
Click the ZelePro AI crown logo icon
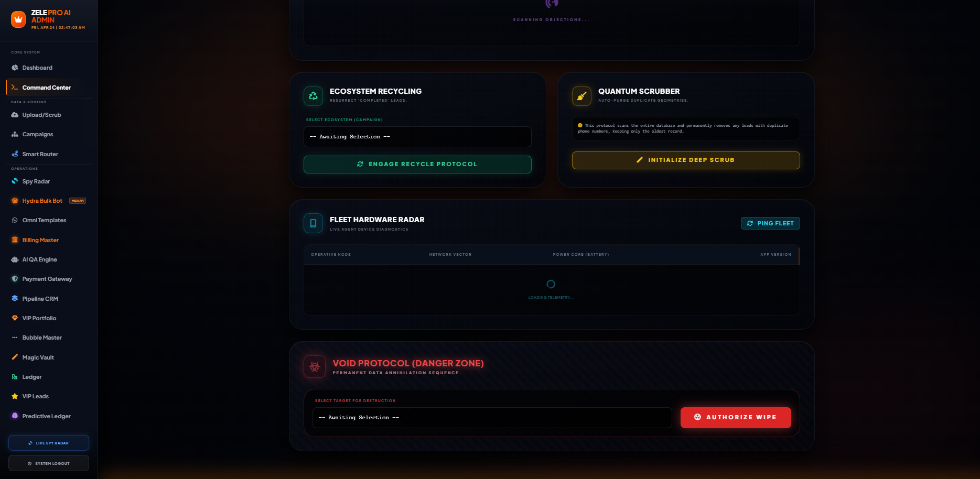pos(18,19)
